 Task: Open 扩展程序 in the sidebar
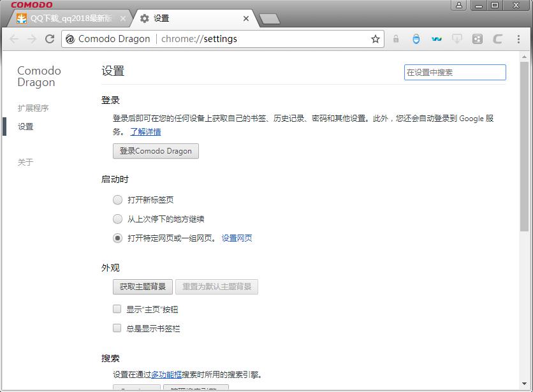[33, 108]
